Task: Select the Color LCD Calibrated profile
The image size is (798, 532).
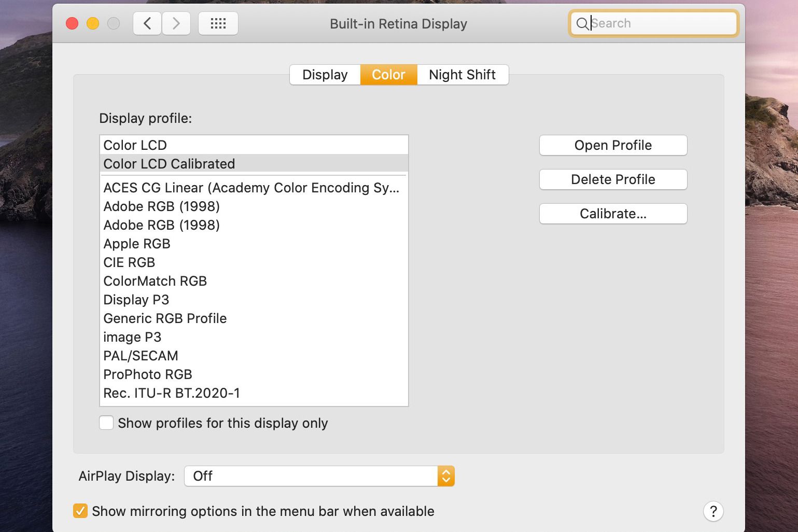Action: pyautogui.click(x=254, y=164)
